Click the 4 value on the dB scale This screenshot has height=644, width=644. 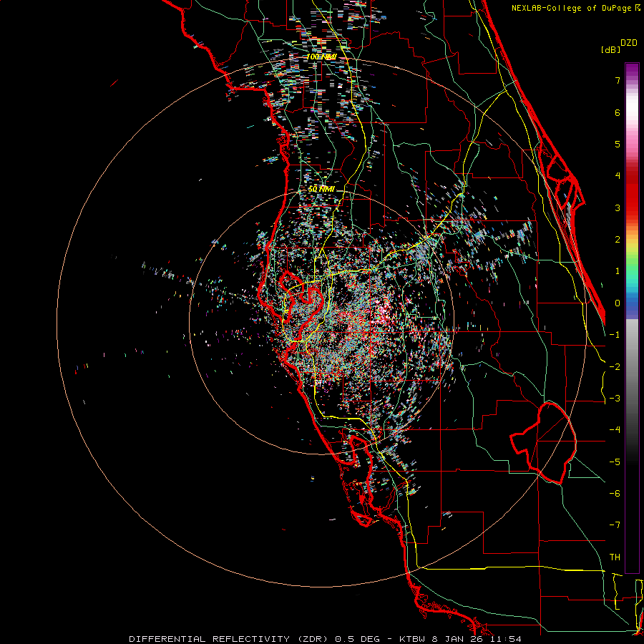618,176
